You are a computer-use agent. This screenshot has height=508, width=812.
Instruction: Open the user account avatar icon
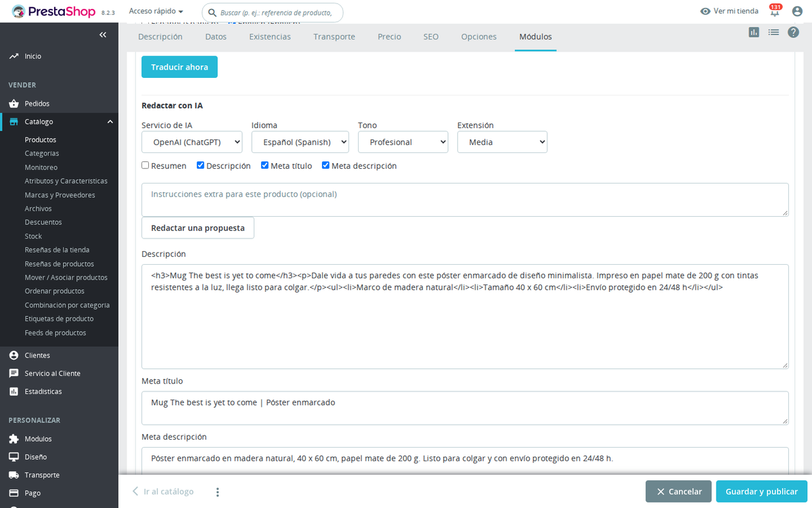pyautogui.click(x=797, y=12)
